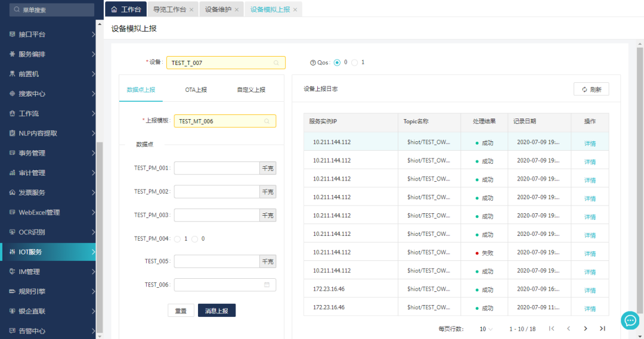
Task: Go to next page of log table
Action: 586,328
